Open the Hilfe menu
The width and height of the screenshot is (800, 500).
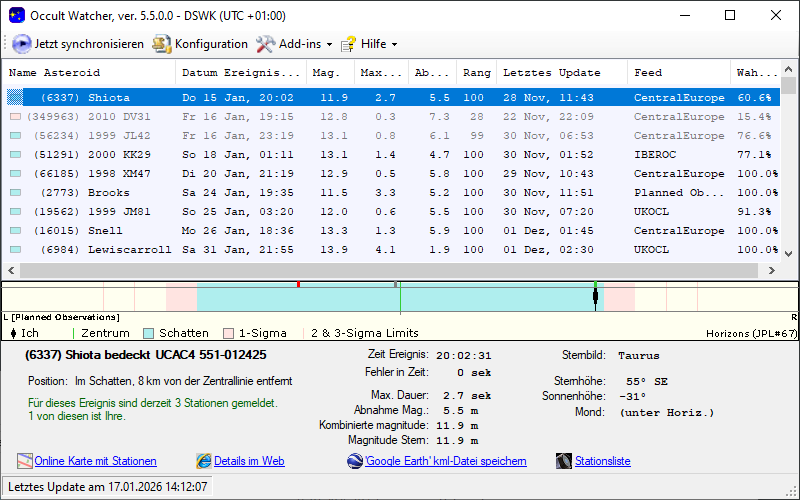point(373,44)
